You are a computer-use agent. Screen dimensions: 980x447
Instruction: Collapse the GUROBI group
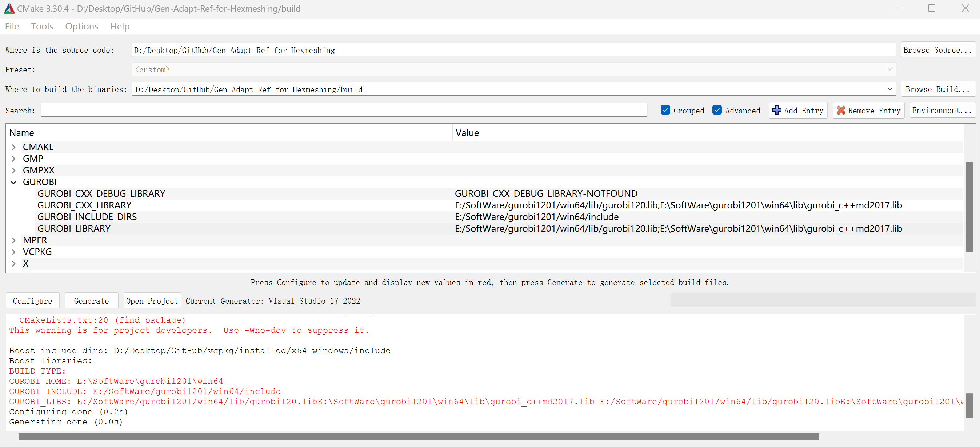[x=14, y=182]
